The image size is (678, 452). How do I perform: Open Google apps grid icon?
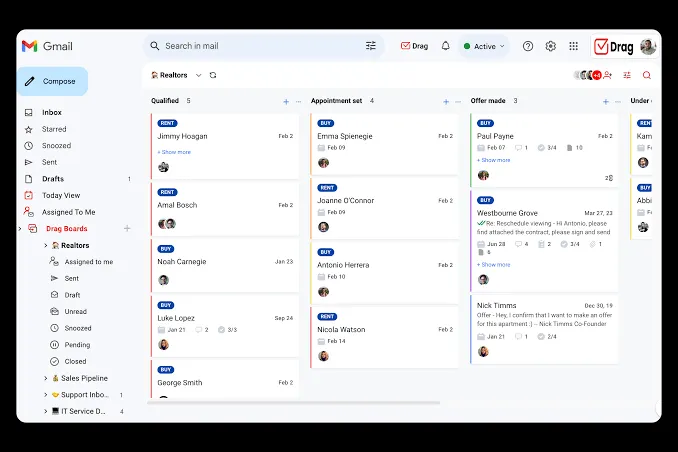coord(573,46)
